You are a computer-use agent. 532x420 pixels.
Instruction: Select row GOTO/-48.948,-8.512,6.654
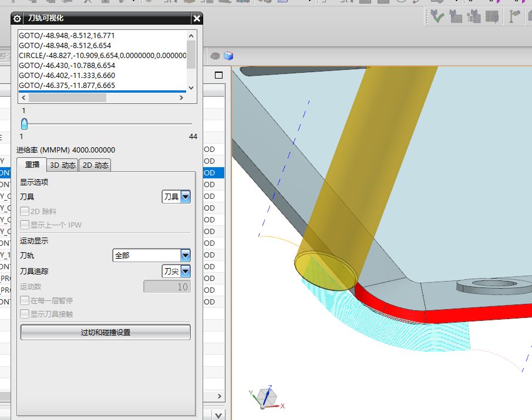click(x=102, y=45)
